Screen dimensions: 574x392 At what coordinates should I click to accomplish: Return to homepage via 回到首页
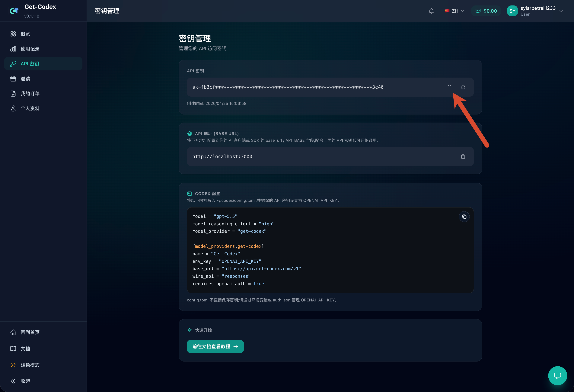43,332
